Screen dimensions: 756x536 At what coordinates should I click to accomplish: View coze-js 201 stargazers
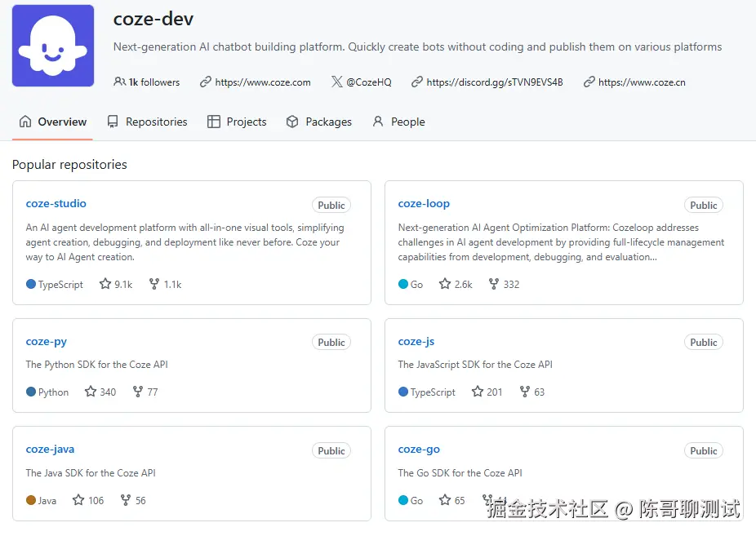tap(487, 392)
